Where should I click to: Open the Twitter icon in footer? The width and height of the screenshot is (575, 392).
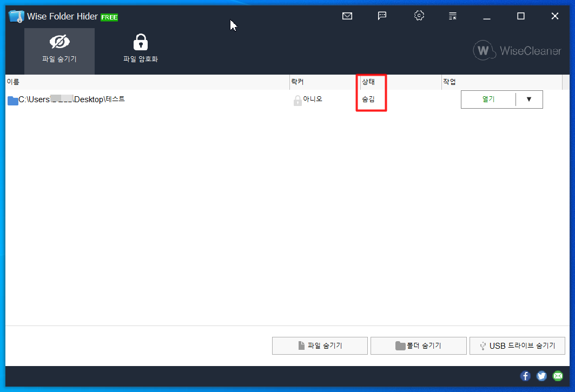pos(541,376)
